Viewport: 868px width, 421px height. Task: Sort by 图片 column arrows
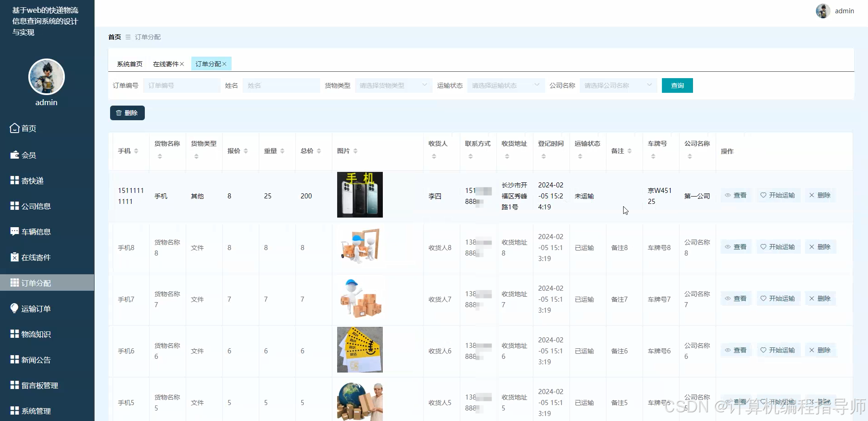coord(355,151)
